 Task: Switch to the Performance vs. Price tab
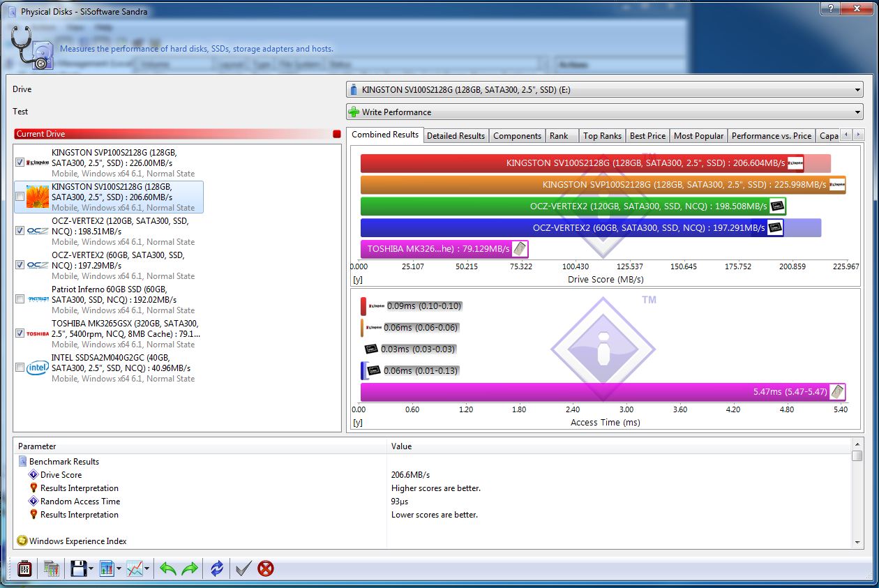(x=772, y=136)
